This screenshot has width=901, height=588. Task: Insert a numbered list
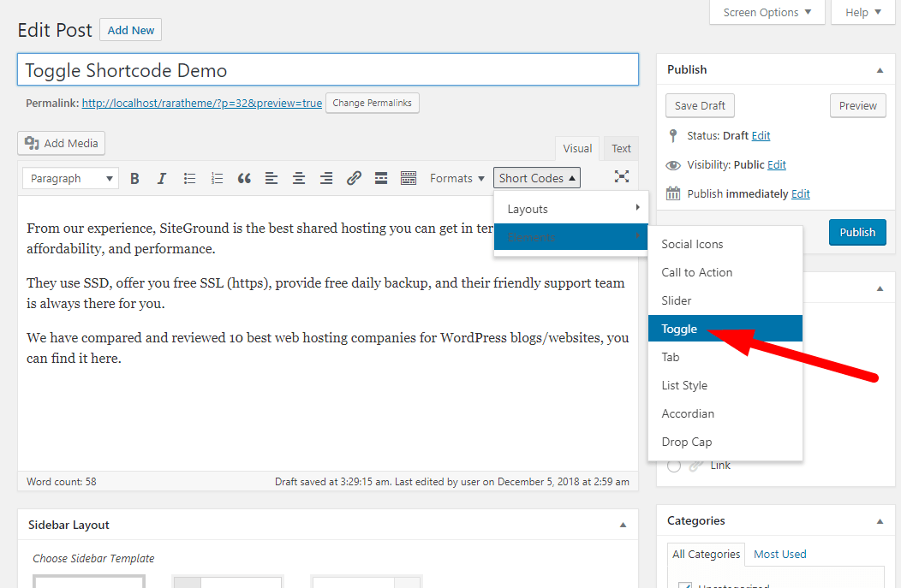point(217,178)
